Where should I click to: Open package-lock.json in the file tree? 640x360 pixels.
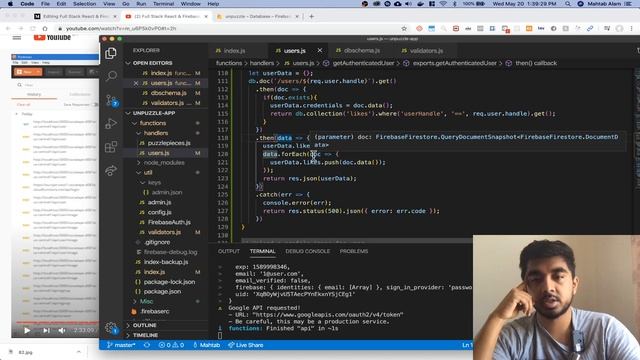click(x=169, y=282)
